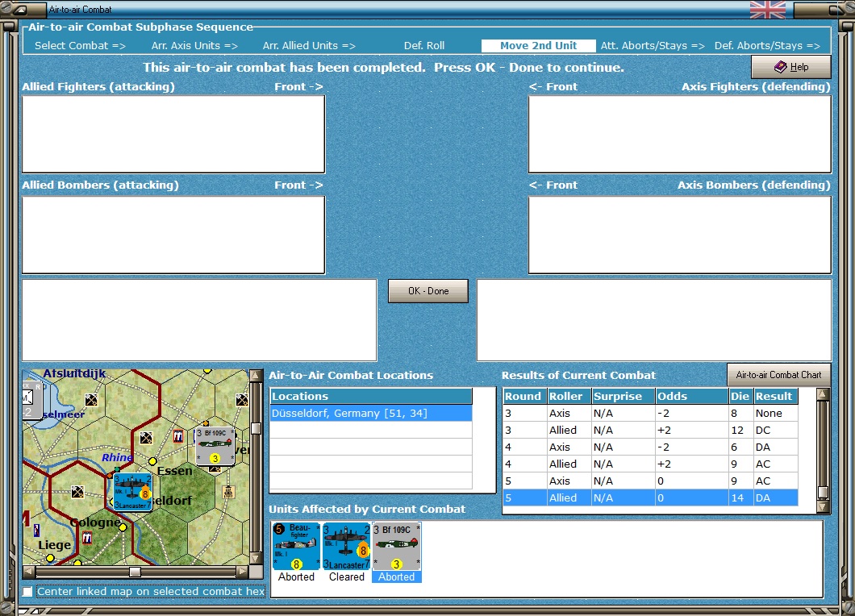Select the Arr. Allied Units subphase step
The image size is (855, 616).
pos(309,46)
